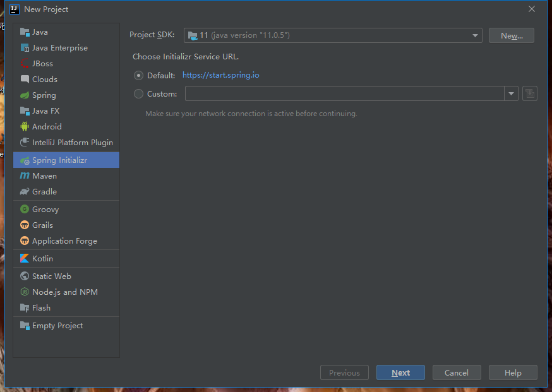
Task: Select the Groovy icon
Action: tap(25, 209)
